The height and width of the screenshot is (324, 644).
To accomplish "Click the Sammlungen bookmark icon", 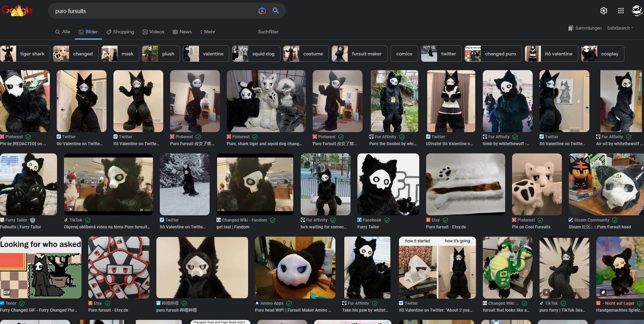I will pos(570,28).
